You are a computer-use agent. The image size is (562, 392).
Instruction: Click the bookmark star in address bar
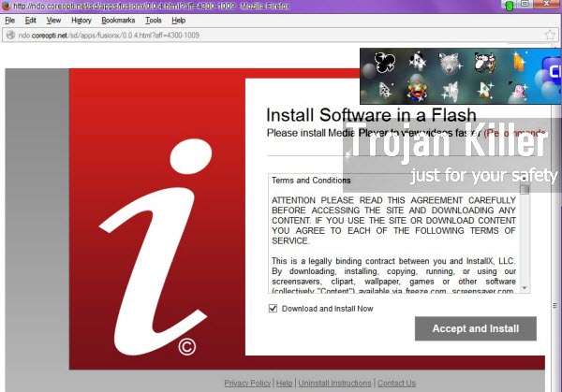pyautogui.click(x=550, y=36)
